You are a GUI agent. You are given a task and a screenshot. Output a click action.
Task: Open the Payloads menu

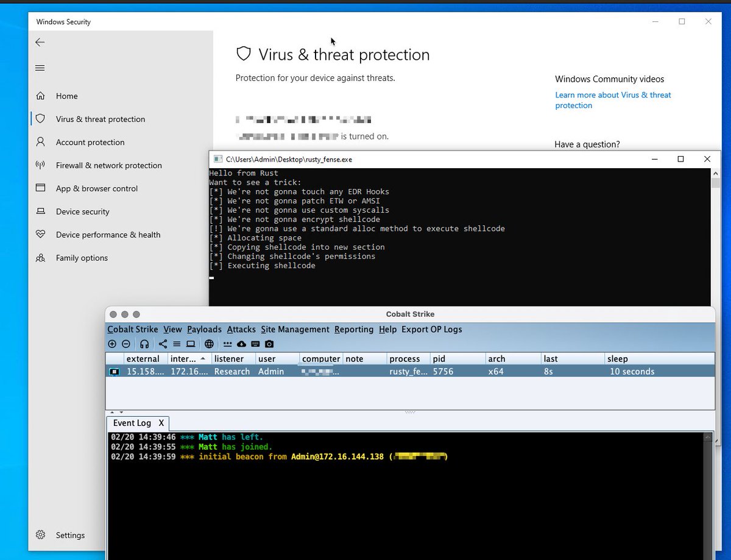[x=204, y=329]
